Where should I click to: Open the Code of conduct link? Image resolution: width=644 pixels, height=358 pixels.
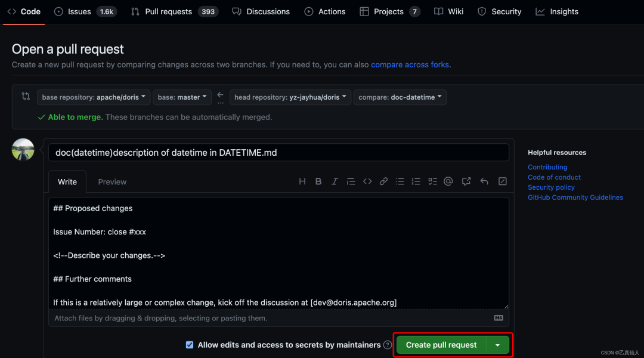pyautogui.click(x=554, y=177)
